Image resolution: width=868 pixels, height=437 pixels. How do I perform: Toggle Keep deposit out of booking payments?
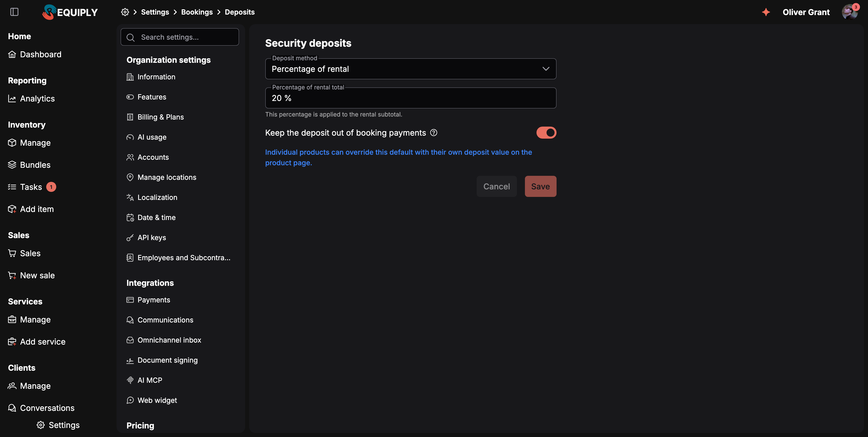tap(546, 133)
